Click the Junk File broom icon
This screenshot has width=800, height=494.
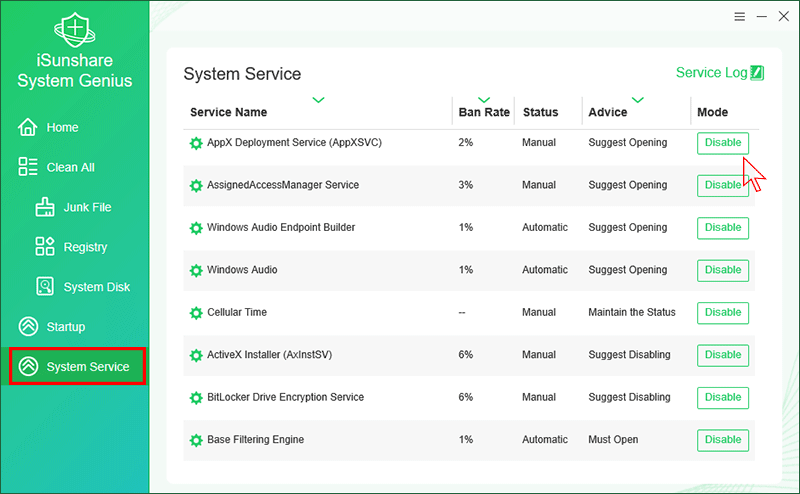coord(45,207)
